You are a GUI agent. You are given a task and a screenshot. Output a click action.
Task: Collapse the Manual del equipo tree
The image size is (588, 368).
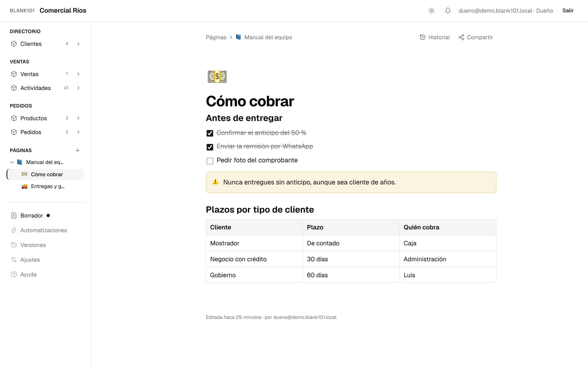[x=12, y=162]
